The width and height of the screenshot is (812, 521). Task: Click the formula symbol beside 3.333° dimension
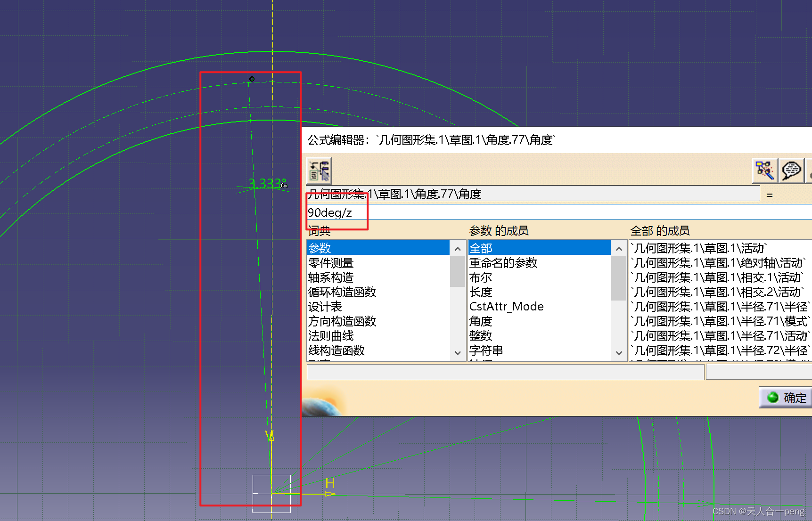(284, 186)
